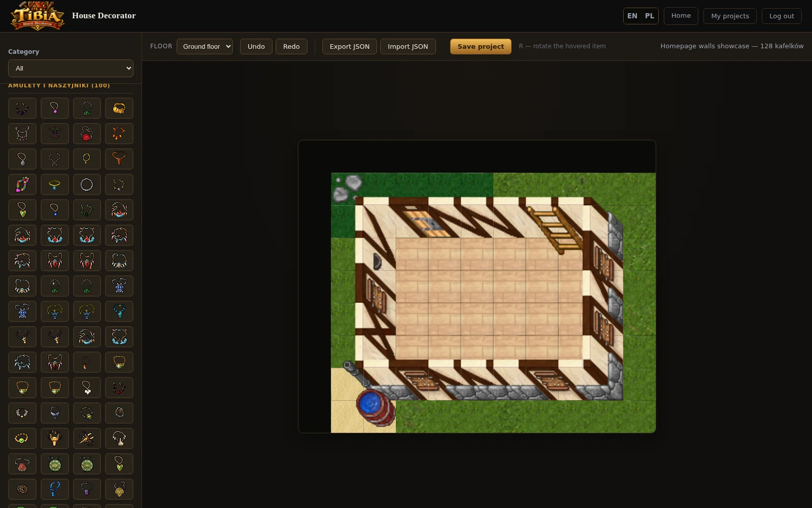
Task: Open My projects
Action: [730, 16]
